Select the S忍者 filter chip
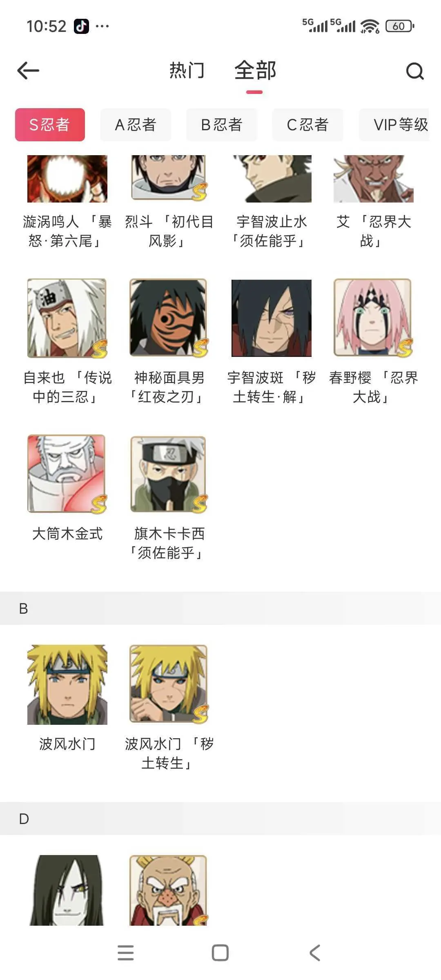441x980 pixels. tap(50, 125)
